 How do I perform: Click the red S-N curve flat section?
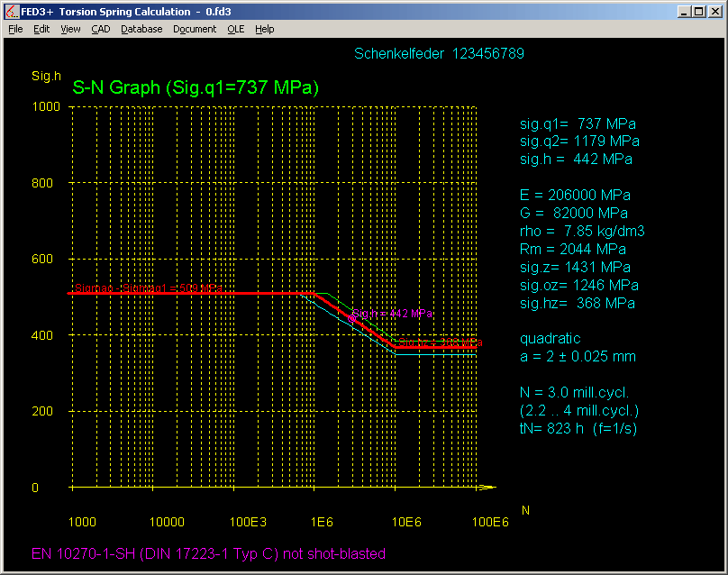pyautogui.click(x=189, y=293)
